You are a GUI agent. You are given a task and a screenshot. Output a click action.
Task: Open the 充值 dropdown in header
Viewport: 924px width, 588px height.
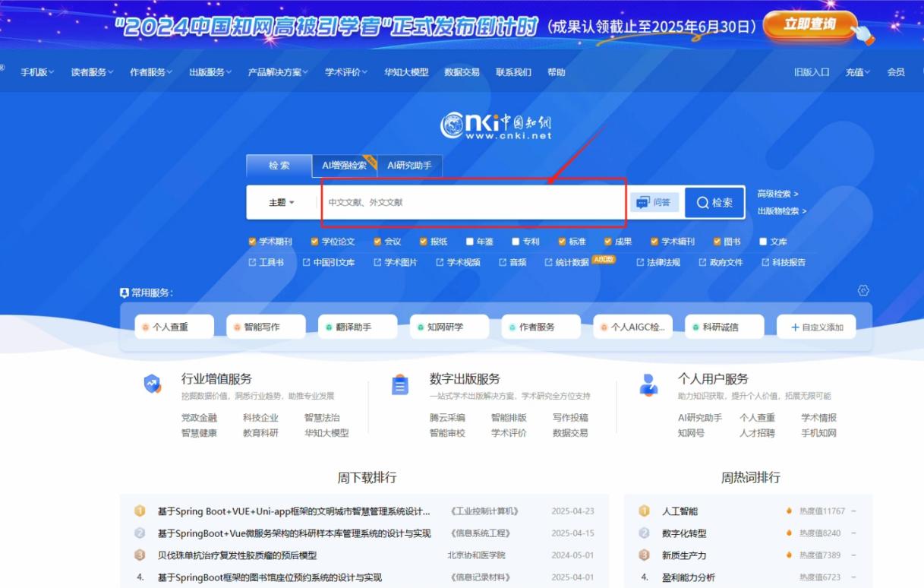[858, 72]
